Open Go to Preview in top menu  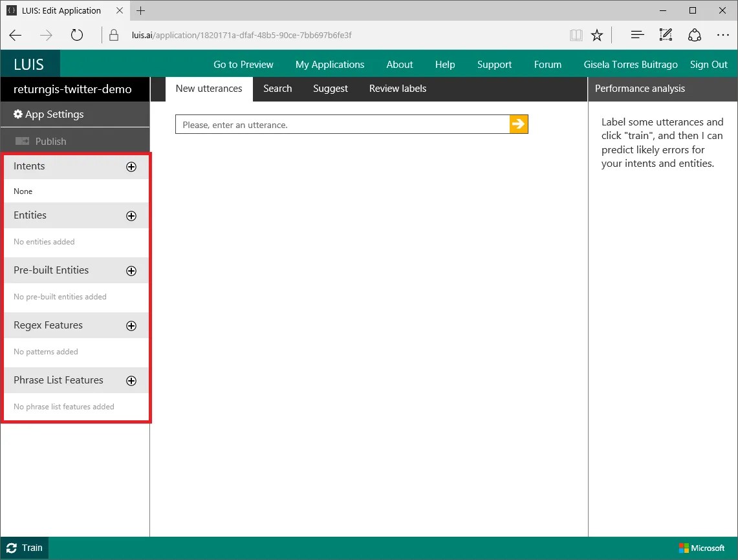coord(243,65)
